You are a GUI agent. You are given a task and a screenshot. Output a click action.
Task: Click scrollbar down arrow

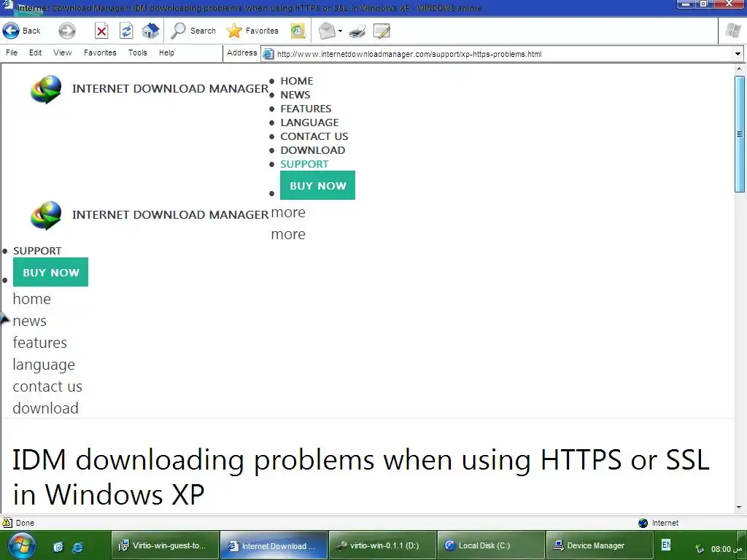coord(740,507)
